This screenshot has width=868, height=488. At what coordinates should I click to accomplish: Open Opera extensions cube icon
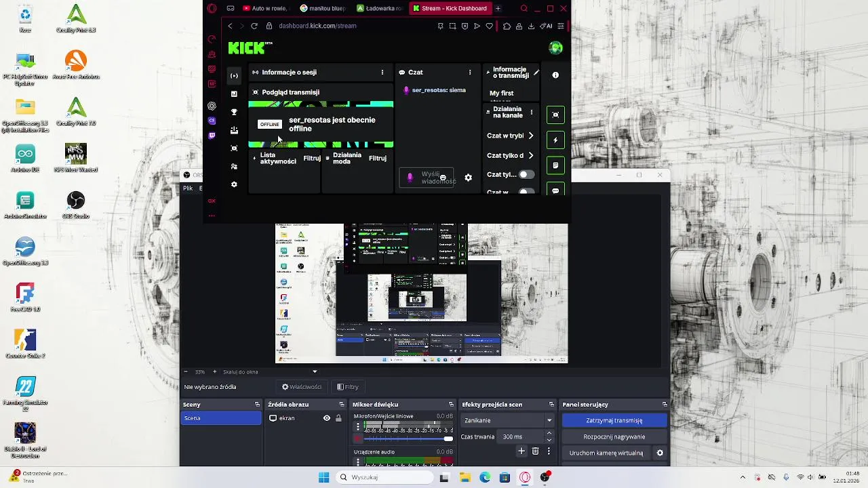click(507, 26)
